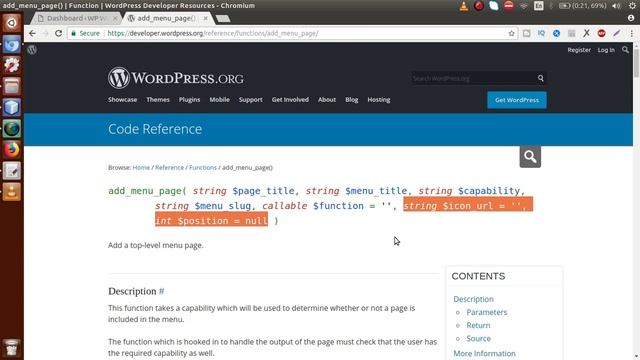Jump to Description in the Contents box
The width and height of the screenshot is (640, 360).
pyautogui.click(x=473, y=299)
